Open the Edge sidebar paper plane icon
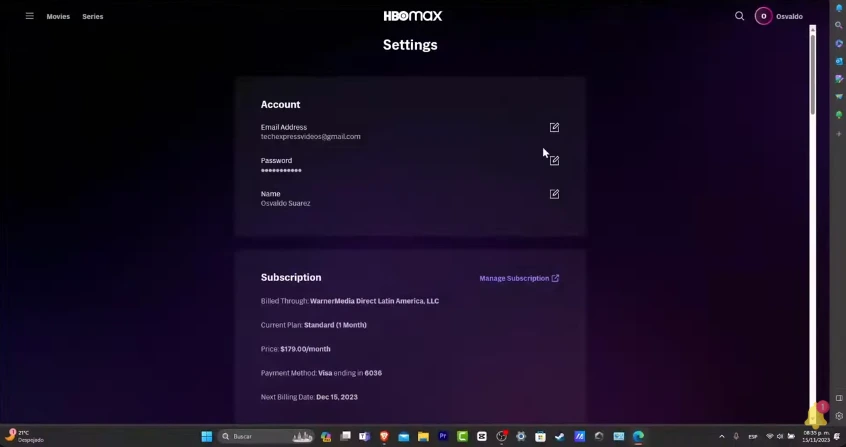The image size is (846, 447). [839, 97]
